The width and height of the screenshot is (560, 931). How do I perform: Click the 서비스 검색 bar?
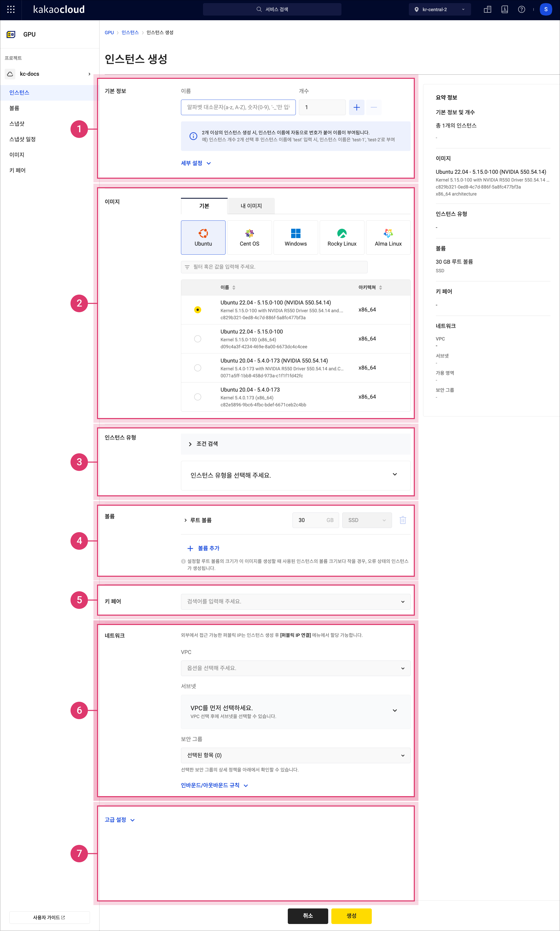tap(272, 9)
